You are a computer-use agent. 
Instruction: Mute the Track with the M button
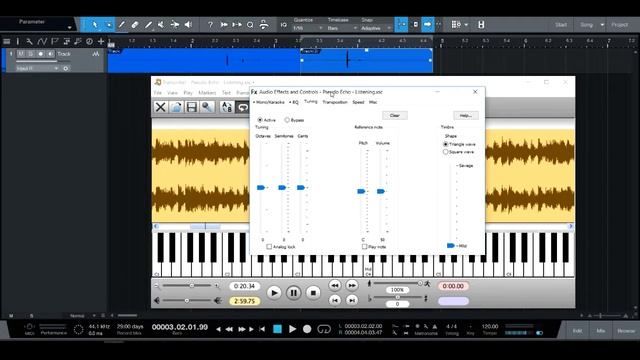tap(20, 54)
